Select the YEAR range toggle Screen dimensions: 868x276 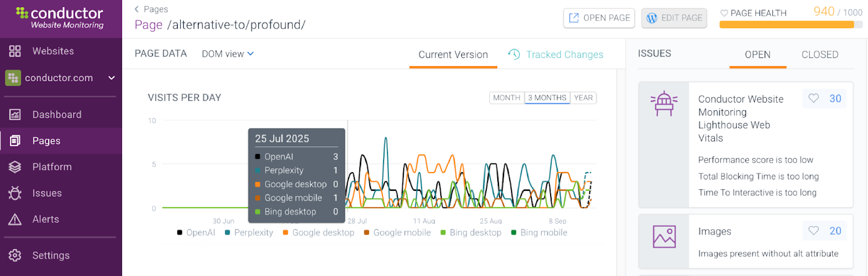(x=583, y=98)
